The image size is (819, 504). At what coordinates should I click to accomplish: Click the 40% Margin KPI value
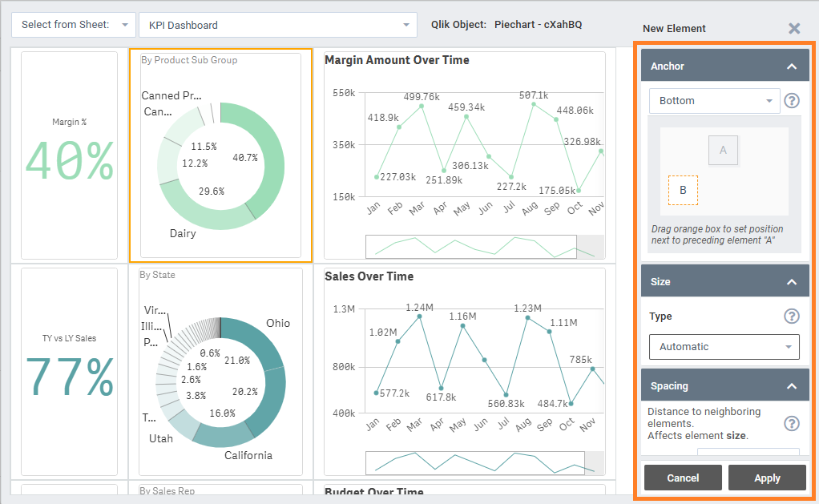pyautogui.click(x=70, y=160)
